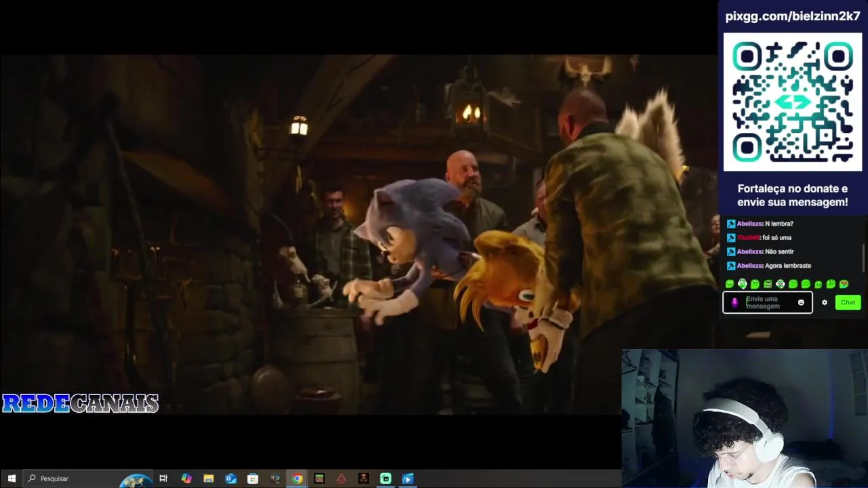Image resolution: width=868 pixels, height=488 pixels.
Task: Click the earth globe search highlight icon
Action: pos(136,481)
